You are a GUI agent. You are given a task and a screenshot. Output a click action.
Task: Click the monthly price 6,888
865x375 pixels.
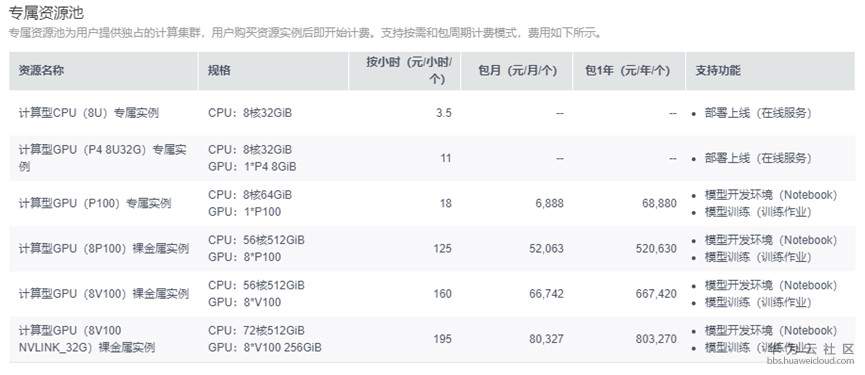coord(549,203)
